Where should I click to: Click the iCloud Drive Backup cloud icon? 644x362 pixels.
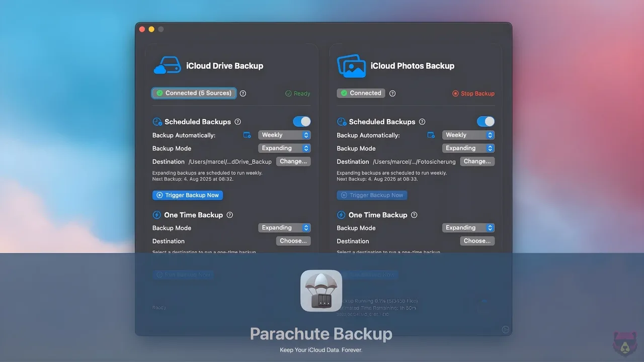[167, 65]
